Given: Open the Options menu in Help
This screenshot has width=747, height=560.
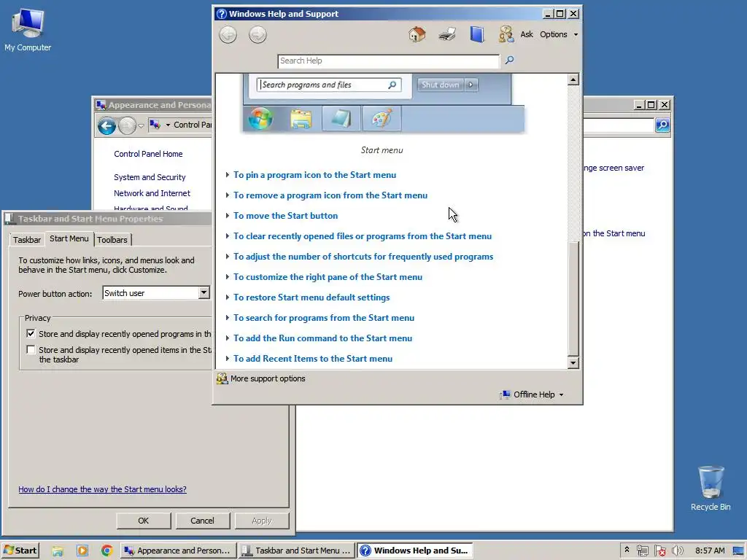Looking at the screenshot, I should tap(558, 34).
